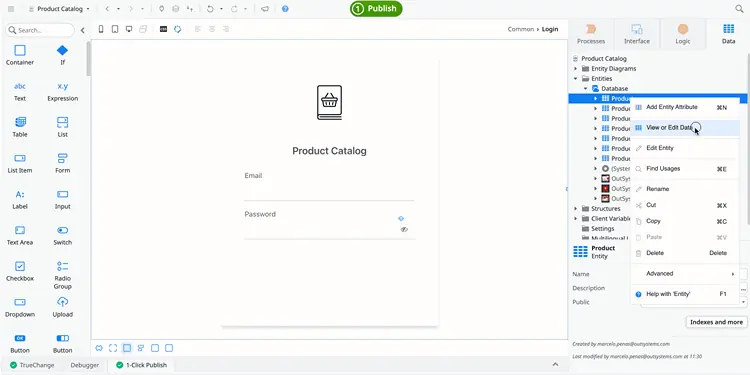This screenshot has width=750, height=375.
Task: Choose the Switch widget icon
Action: (63, 230)
